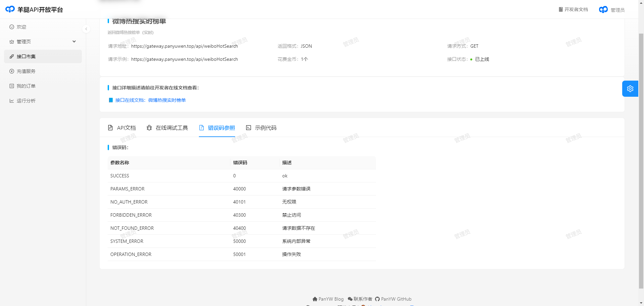Image resolution: width=644 pixels, height=306 pixels.
Task: Collapse the sidebar with the chevron button
Action: click(x=86, y=29)
